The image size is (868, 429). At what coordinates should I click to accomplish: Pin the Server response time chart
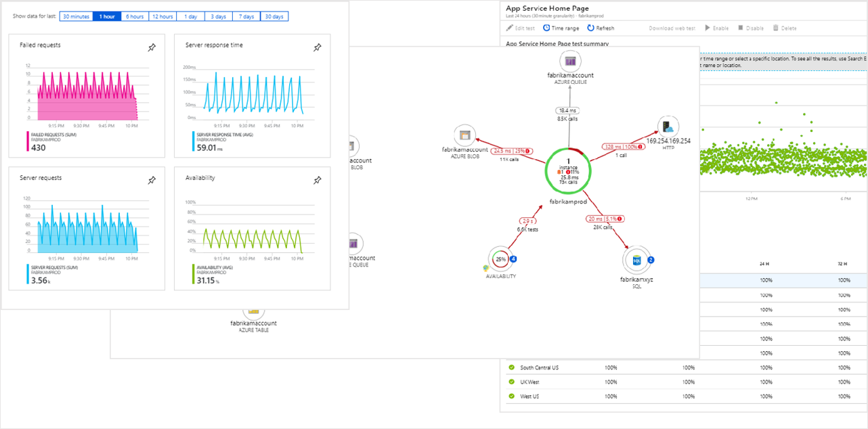(317, 47)
